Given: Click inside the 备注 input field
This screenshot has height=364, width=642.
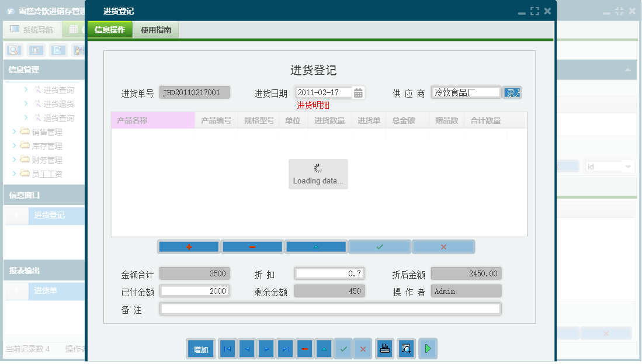Looking at the screenshot, I should [x=330, y=310].
